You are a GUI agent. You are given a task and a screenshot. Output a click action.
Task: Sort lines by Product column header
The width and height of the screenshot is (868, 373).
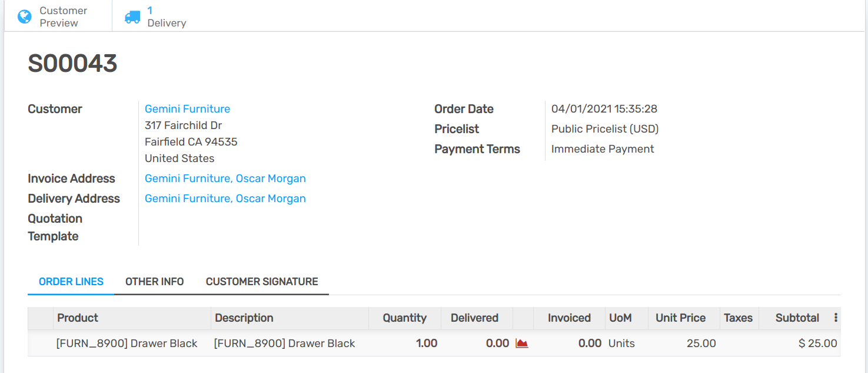78,318
